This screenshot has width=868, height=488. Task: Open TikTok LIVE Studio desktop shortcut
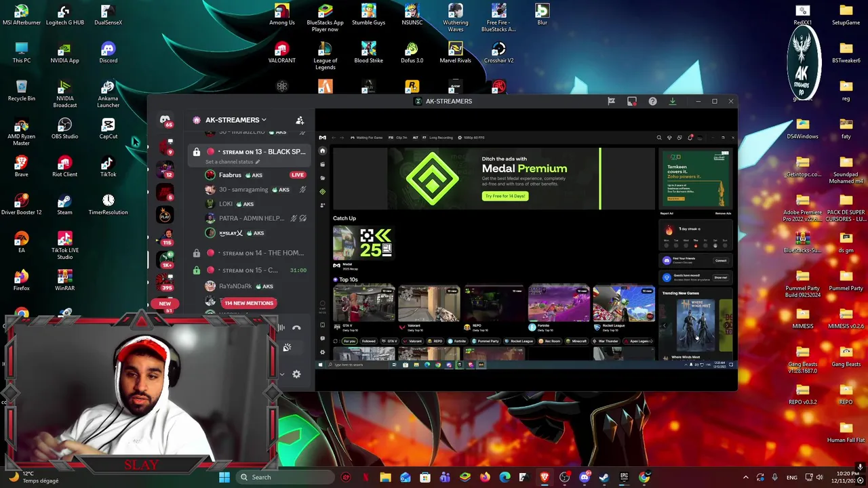64,245
